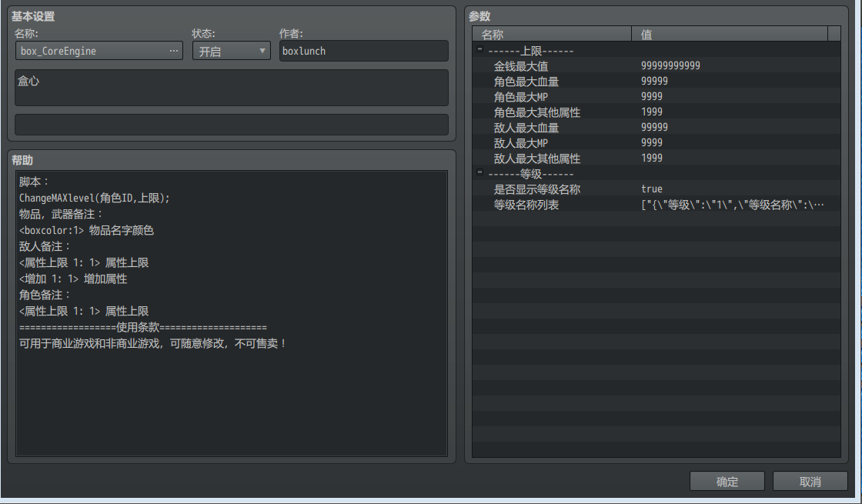Click the 作者 field containing boxlunch
This screenshot has width=862, height=504.
pos(364,51)
